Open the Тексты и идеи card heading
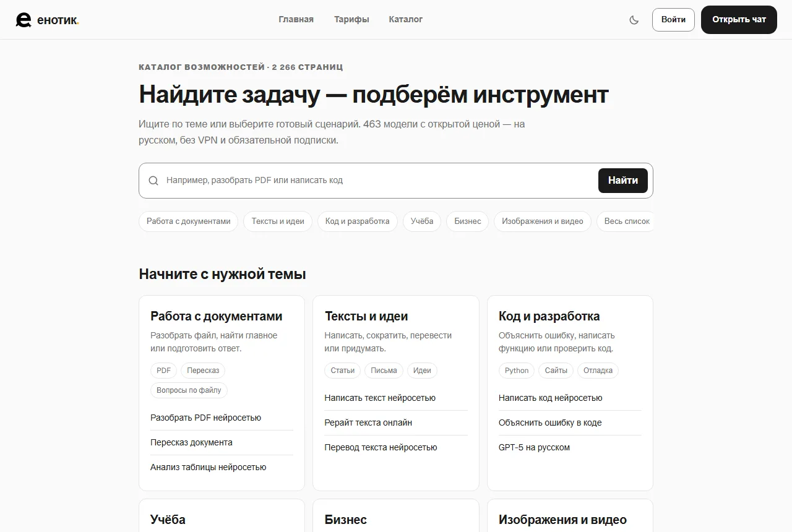 coord(366,316)
